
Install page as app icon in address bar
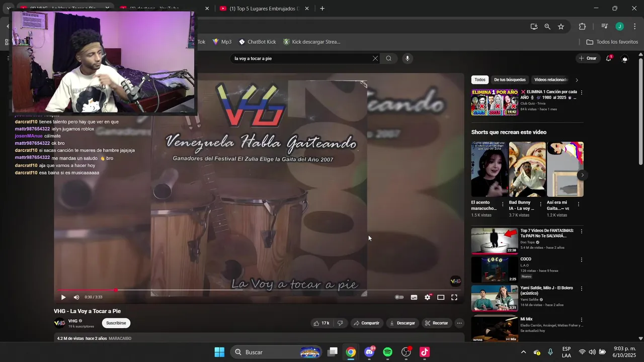(534, 27)
